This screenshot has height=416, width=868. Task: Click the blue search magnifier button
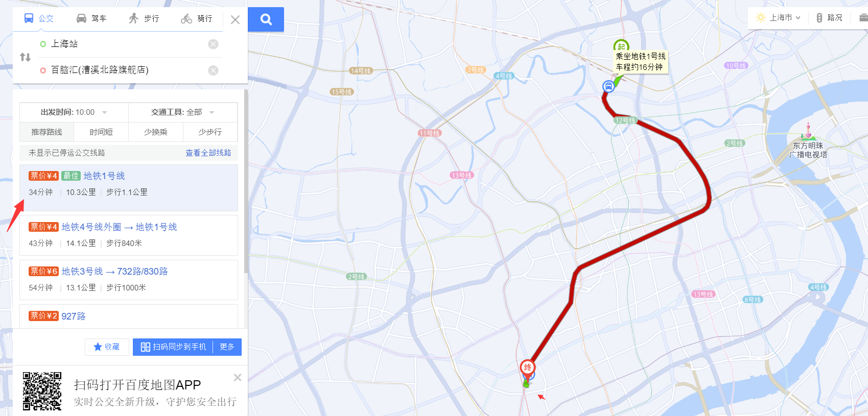266,19
